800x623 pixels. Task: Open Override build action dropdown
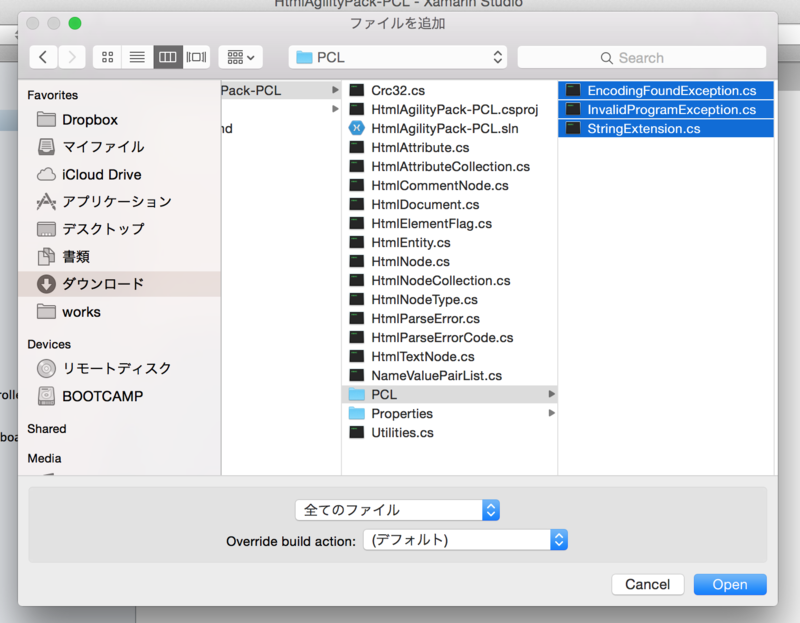(x=465, y=540)
